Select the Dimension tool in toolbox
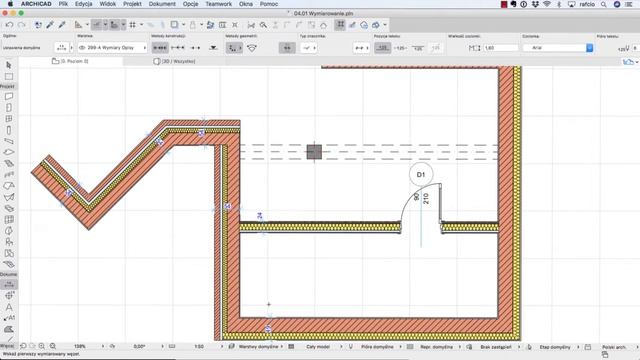This screenshot has height=360, width=640. click(9, 284)
